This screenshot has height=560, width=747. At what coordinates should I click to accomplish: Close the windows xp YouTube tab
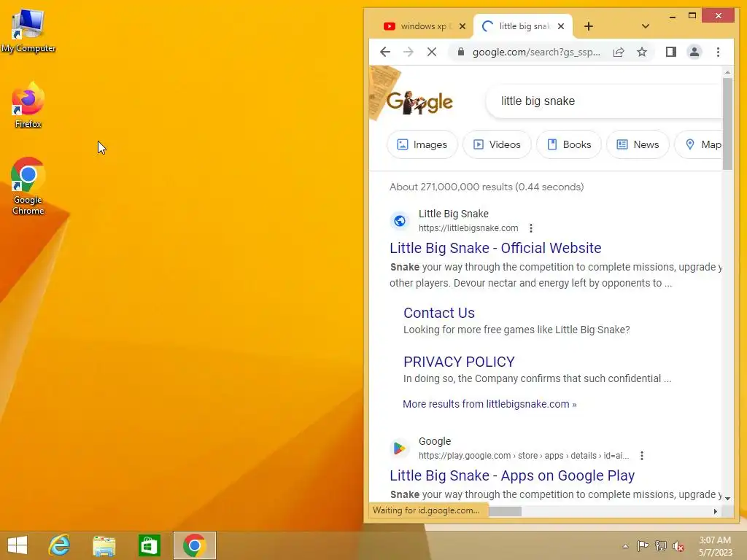click(x=462, y=26)
